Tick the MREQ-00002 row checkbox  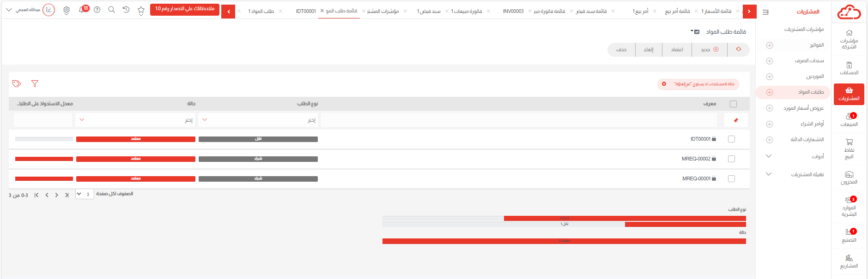coord(731,159)
